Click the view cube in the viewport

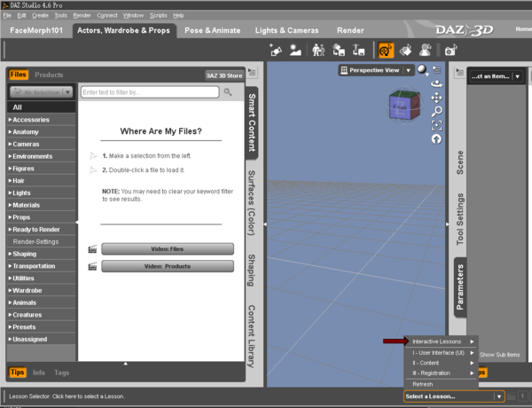(x=403, y=106)
